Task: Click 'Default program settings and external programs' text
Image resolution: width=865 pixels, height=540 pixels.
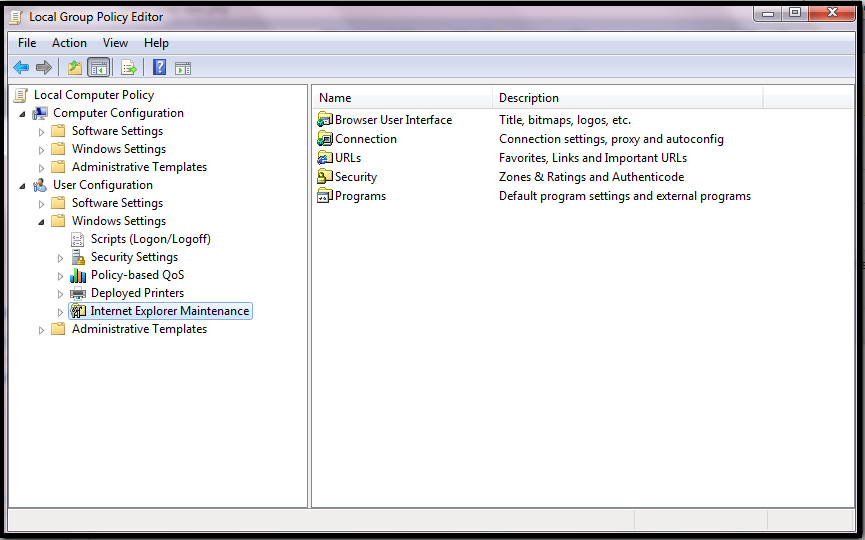Action: (x=625, y=196)
